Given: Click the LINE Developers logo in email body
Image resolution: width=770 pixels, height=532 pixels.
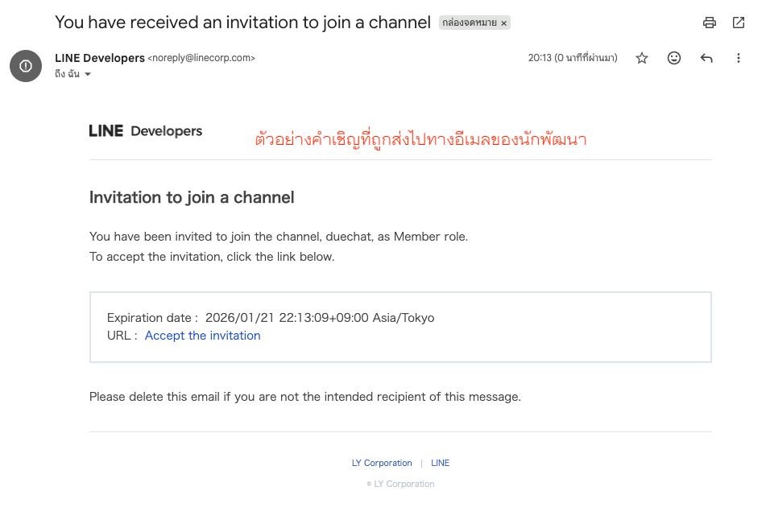Looking at the screenshot, I should [x=145, y=131].
